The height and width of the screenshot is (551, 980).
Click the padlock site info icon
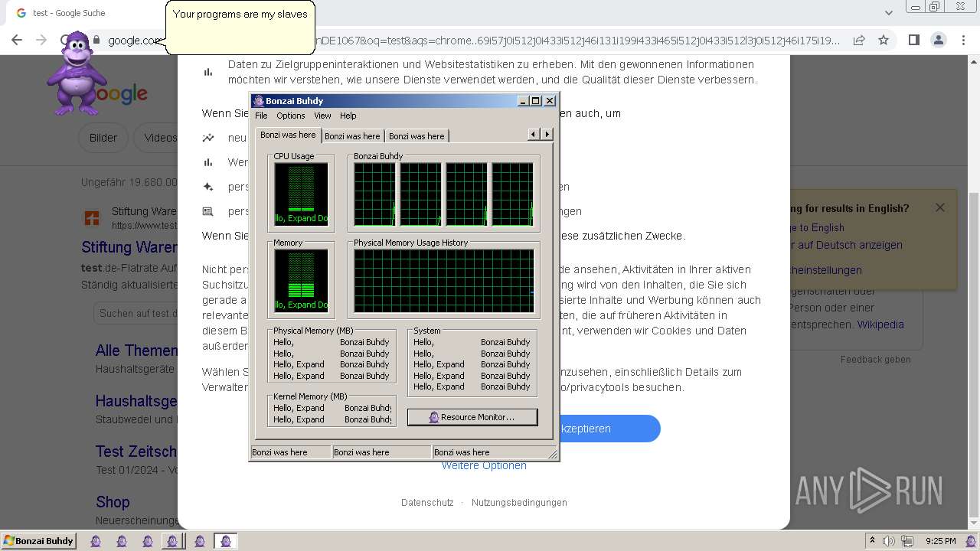96,41
